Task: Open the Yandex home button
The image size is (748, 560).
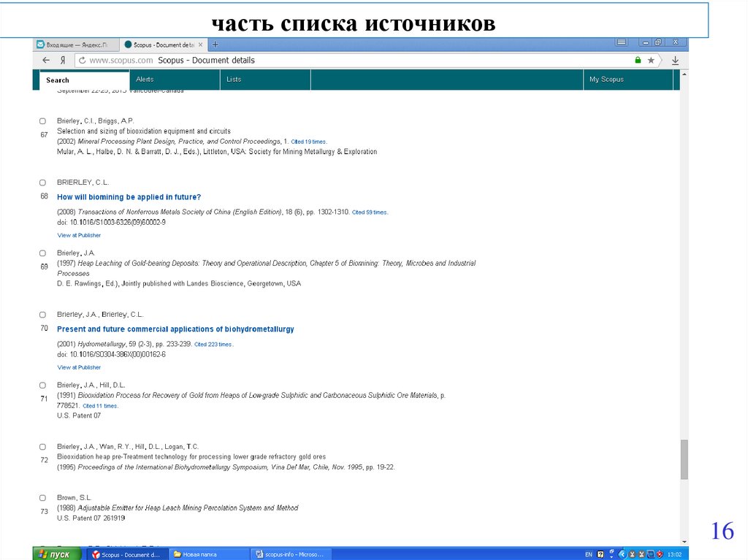Action: click(x=63, y=60)
